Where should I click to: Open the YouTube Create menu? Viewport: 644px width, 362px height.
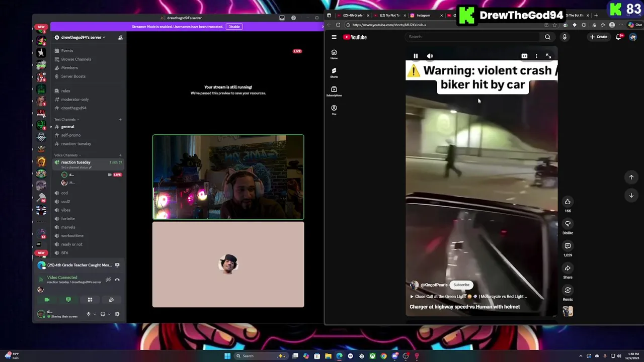[x=599, y=37]
